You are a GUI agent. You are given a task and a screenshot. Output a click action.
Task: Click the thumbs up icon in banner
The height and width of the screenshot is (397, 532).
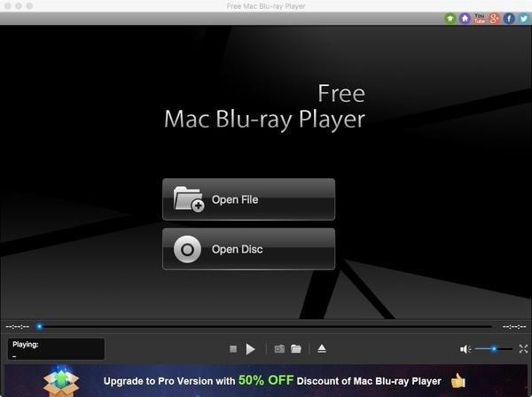pos(458,380)
